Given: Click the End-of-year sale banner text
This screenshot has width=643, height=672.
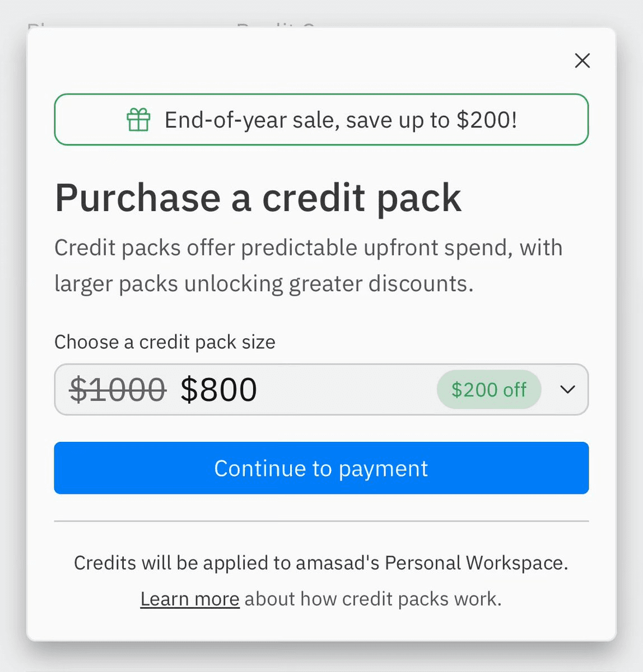Looking at the screenshot, I should 341,120.
